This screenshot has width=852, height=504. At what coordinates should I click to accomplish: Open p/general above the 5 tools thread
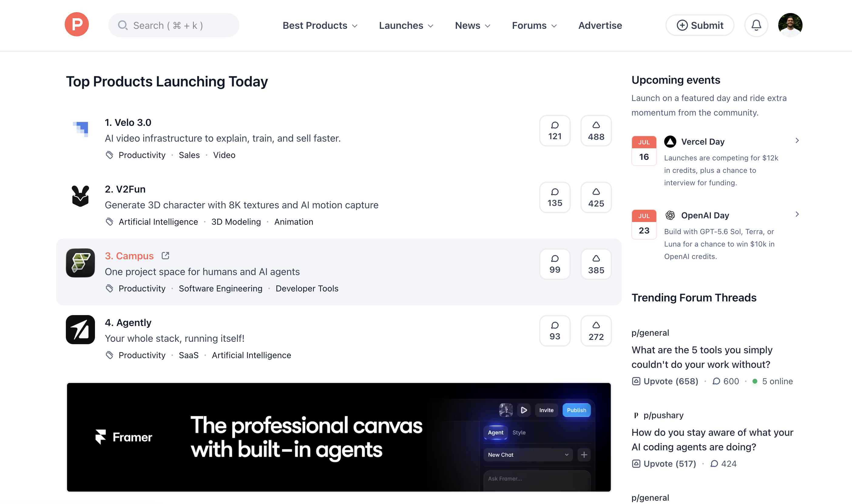pyautogui.click(x=650, y=332)
